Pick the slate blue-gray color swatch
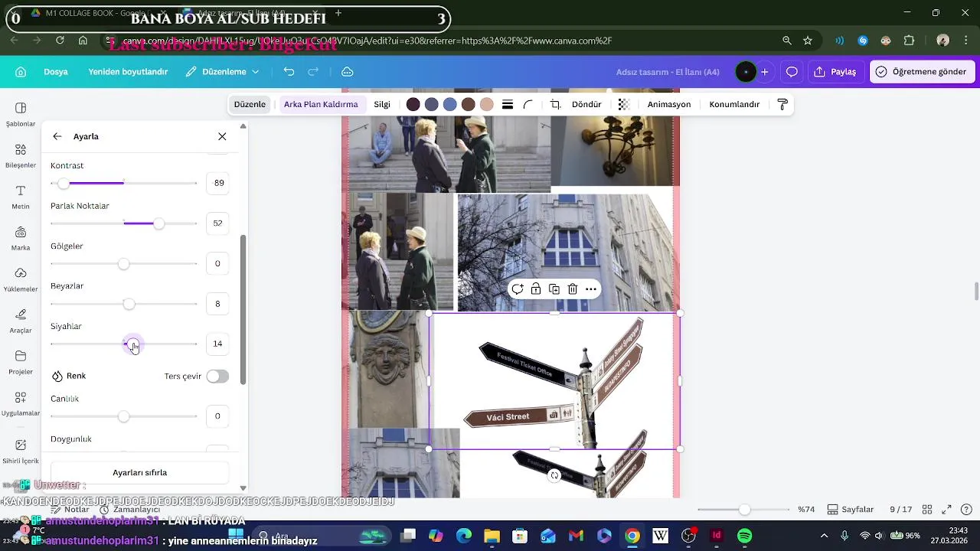 tap(432, 105)
